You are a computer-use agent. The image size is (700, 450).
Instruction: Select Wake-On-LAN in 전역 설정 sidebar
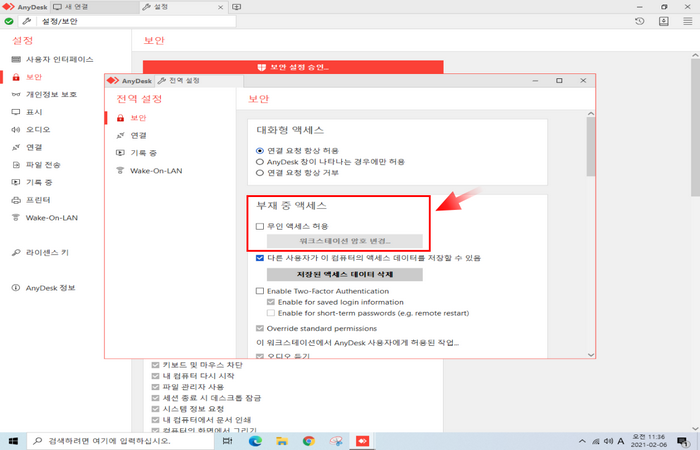149,171
